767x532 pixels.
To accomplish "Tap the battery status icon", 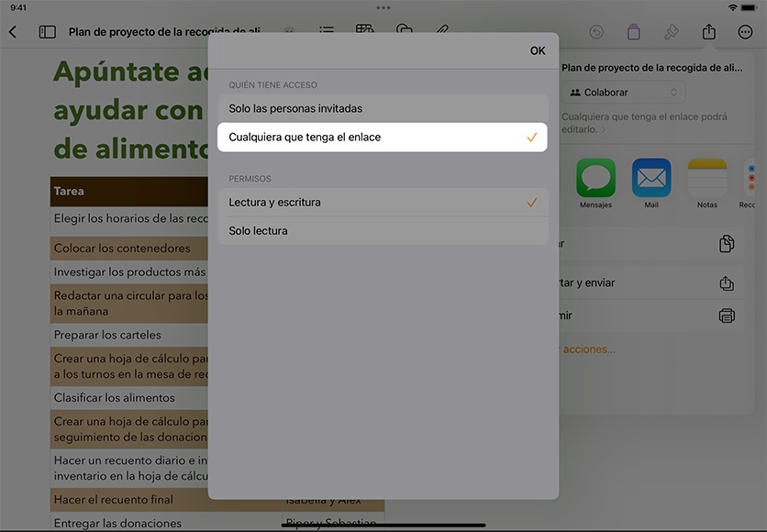I will 749,8.
